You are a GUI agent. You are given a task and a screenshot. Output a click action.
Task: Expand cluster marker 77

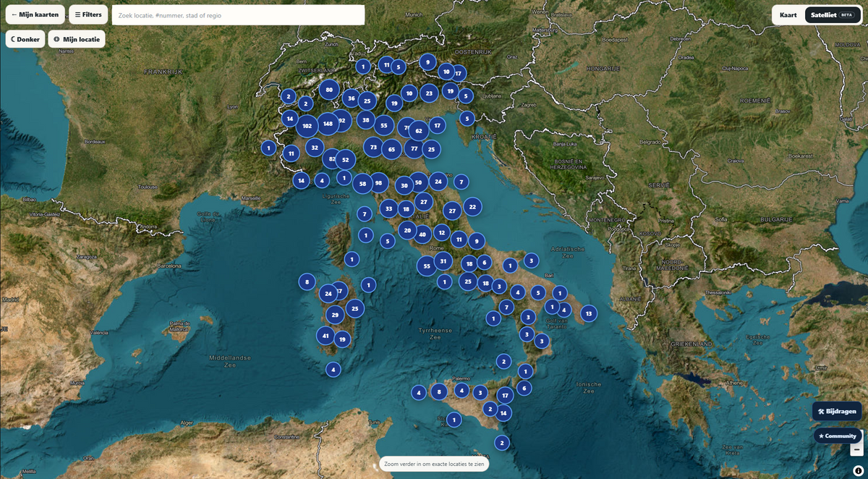pyautogui.click(x=414, y=149)
